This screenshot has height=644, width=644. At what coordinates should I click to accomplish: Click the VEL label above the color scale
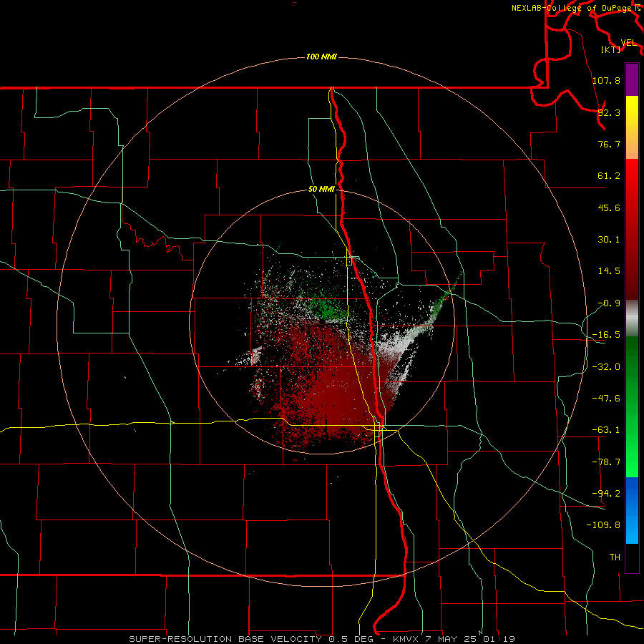(x=628, y=43)
